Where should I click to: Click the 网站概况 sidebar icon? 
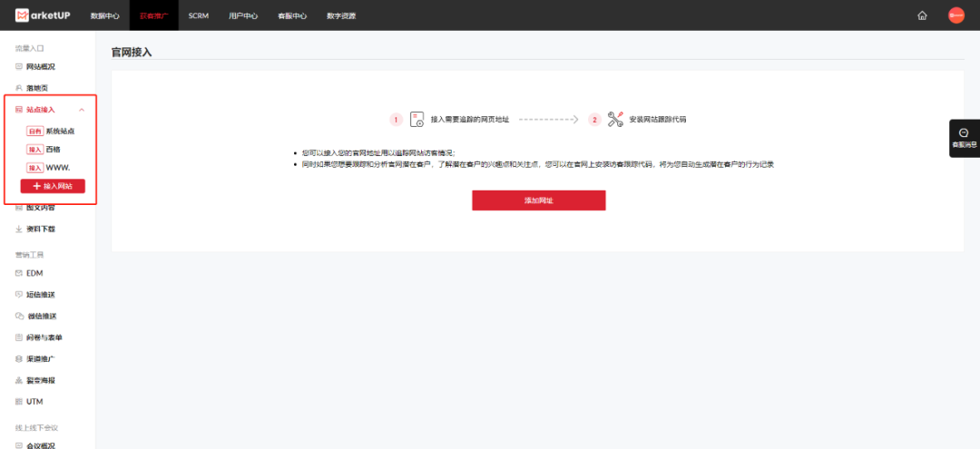point(19,67)
